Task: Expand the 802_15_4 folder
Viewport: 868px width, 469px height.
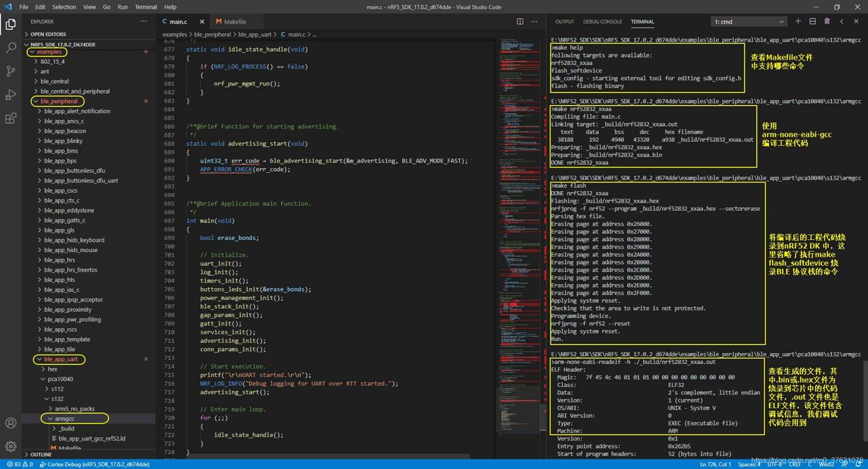Action: pos(89,62)
